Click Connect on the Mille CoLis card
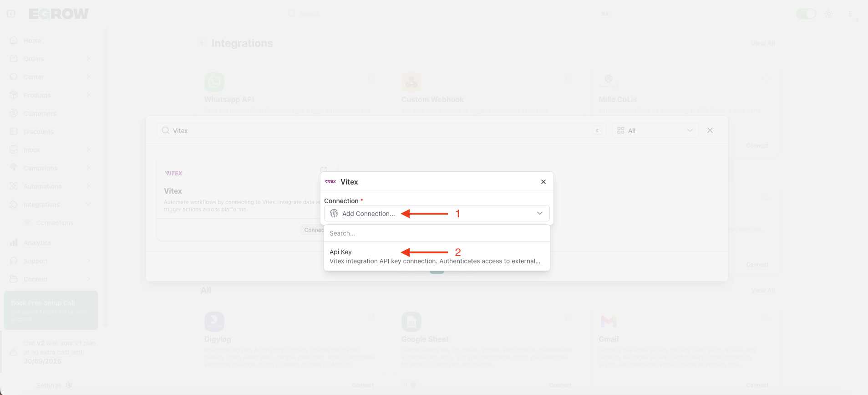This screenshot has width=868, height=395. (x=757, y=146)
